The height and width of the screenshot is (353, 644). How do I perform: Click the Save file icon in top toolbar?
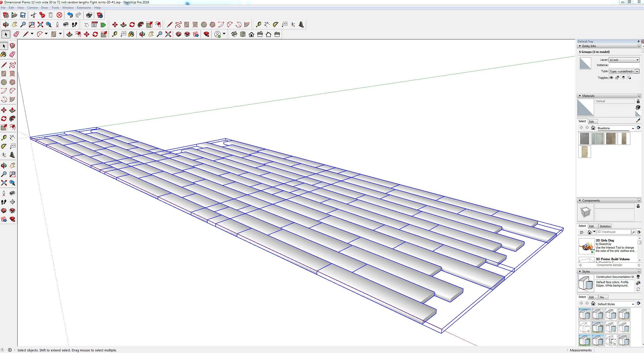pyautogui.click(x=23, y=15)
